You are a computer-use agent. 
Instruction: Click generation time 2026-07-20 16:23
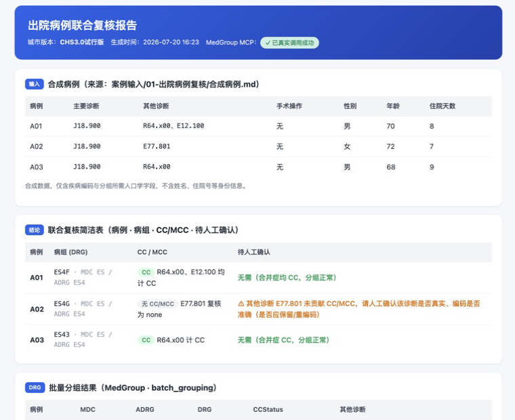(171, 42)
